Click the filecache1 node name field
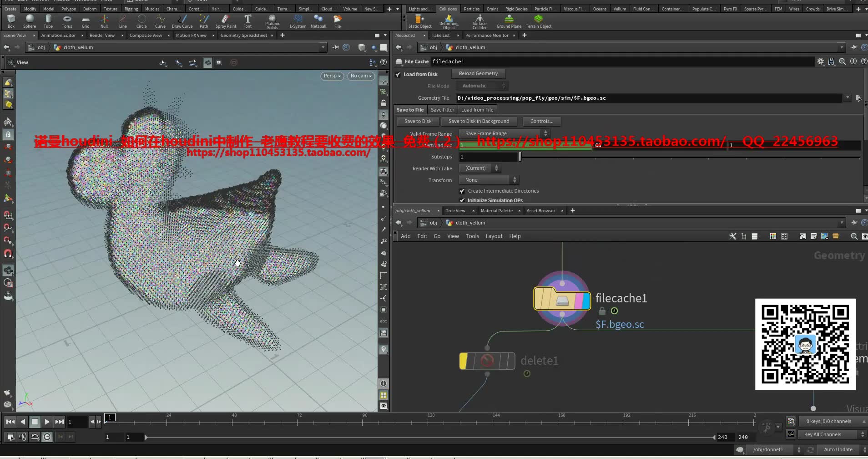The image size is (868, 459). click(x=622, y=61)
